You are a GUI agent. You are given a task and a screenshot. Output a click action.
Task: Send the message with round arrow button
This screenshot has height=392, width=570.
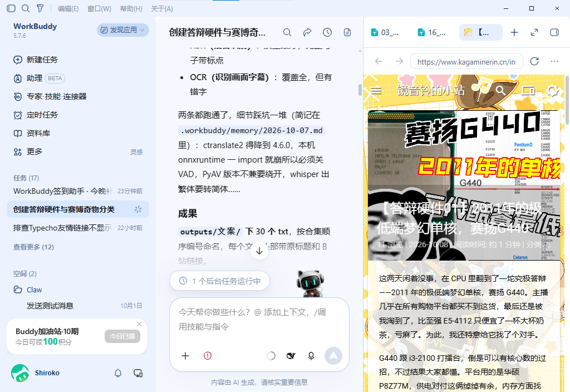click(x=333, y=356)
